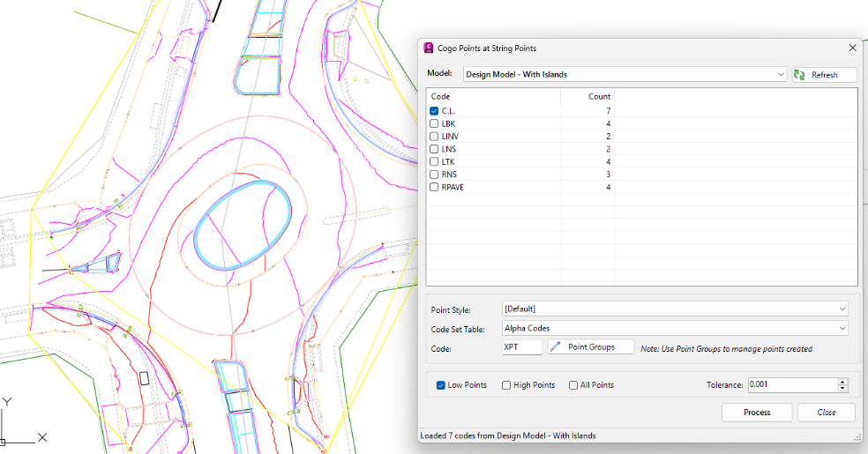868x454 pixels.
Task: Open the Code Set Table dropdown
Action: [843, 328]
